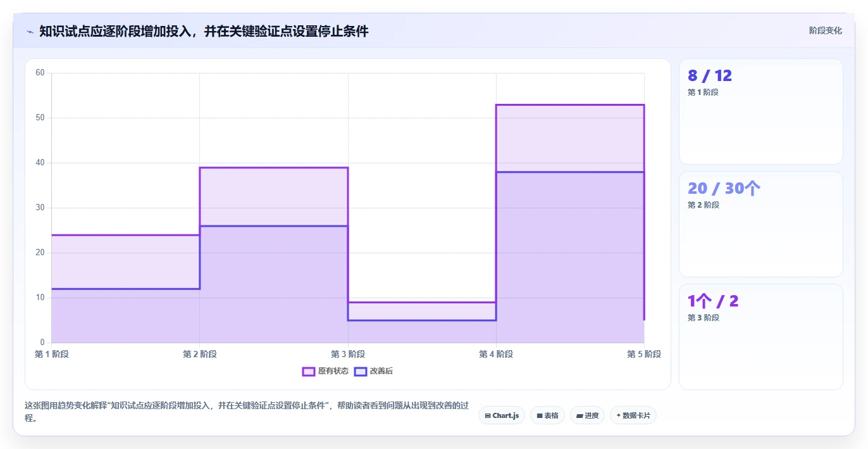Viewport: 868px width, 449px height.
Task: Click the 第 4 阶段 x-axis label
Action: point(496,354)
